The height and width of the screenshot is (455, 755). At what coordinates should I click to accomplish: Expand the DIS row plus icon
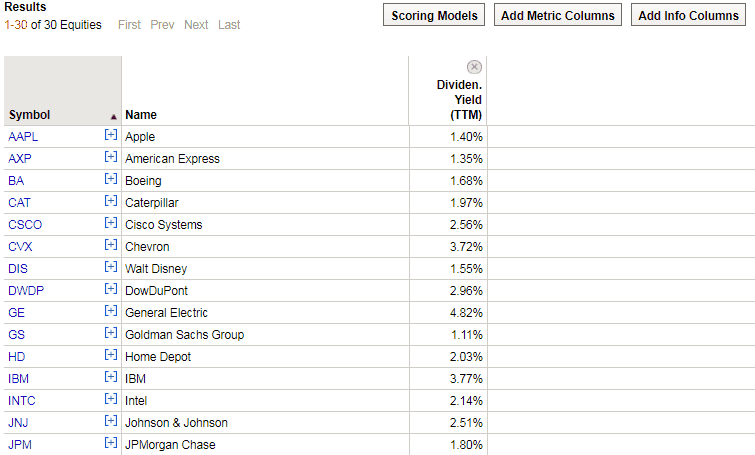(x=111, y=267)
